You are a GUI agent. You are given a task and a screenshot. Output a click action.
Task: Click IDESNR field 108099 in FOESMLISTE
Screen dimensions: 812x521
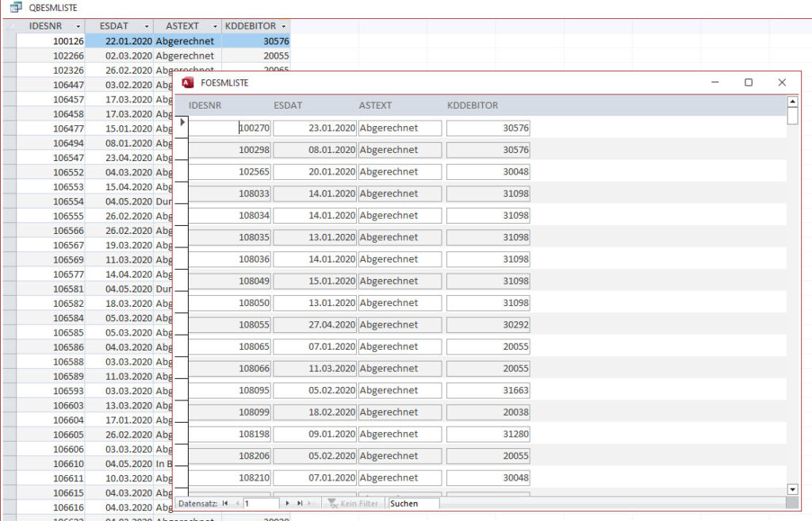[x=229, y=412]
